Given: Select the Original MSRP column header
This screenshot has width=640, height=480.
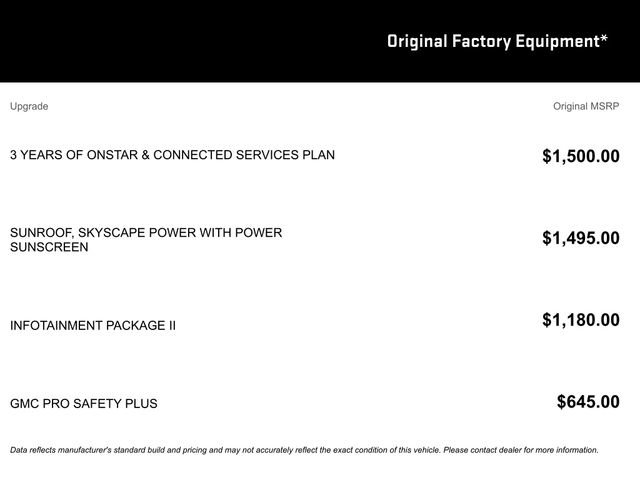Looking at the screenshot, I should [586, 107].
